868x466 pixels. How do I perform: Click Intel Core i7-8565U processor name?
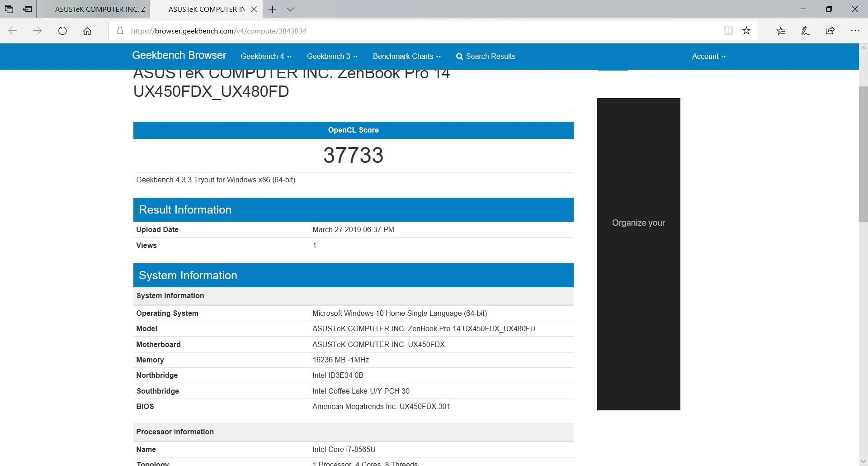344,449
